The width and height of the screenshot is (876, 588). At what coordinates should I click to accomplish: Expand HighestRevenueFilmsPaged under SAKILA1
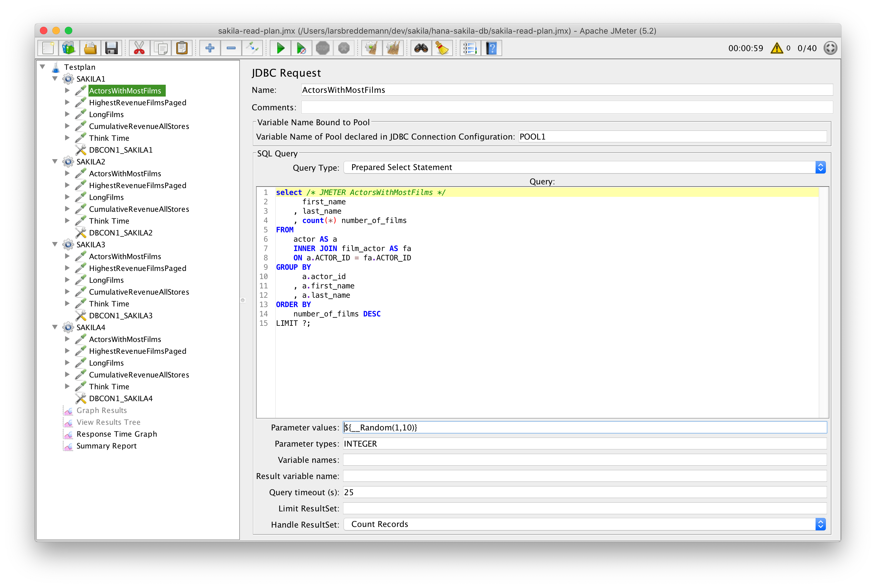67,102
